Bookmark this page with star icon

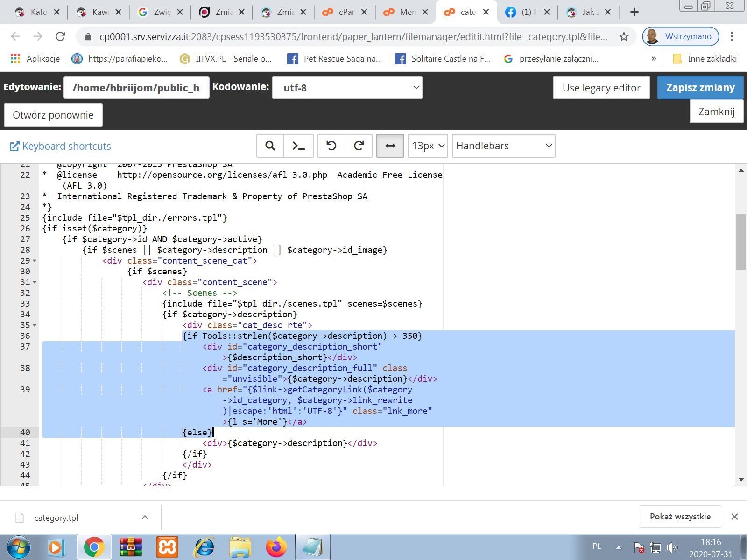tap(624, 36)
